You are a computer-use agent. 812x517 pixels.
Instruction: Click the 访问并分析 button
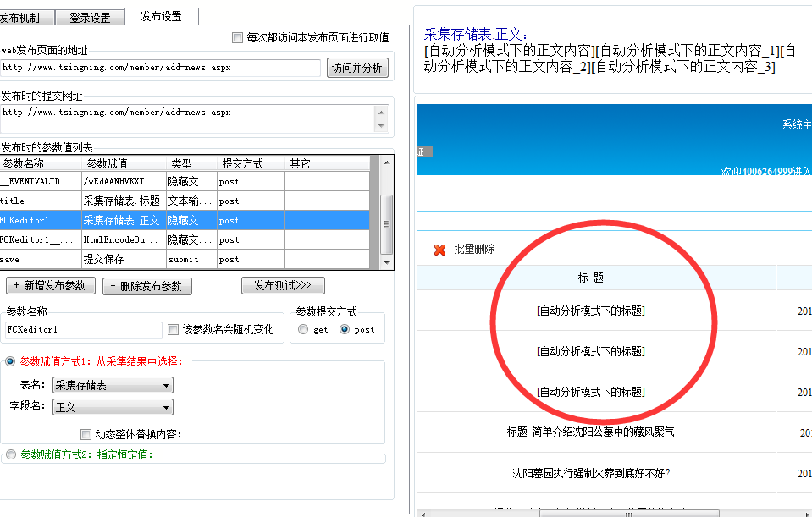point(357,69)
